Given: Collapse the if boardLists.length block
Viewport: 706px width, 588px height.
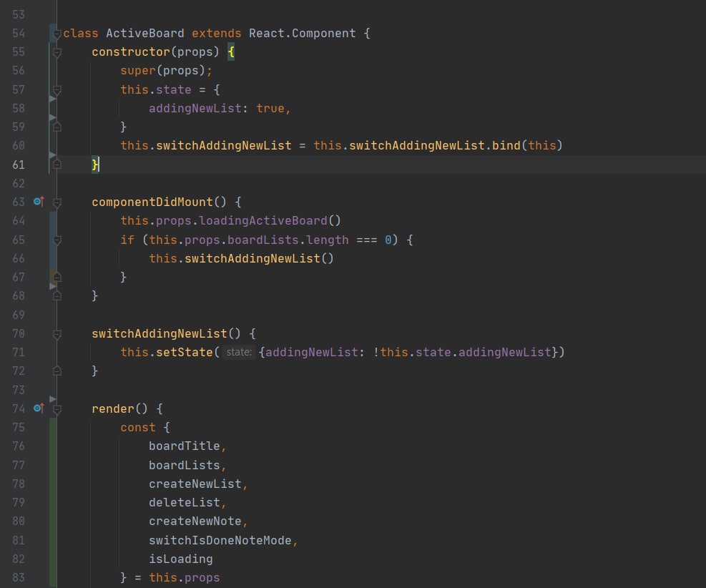Looking at the screenshot, I should tap(57, 240).
